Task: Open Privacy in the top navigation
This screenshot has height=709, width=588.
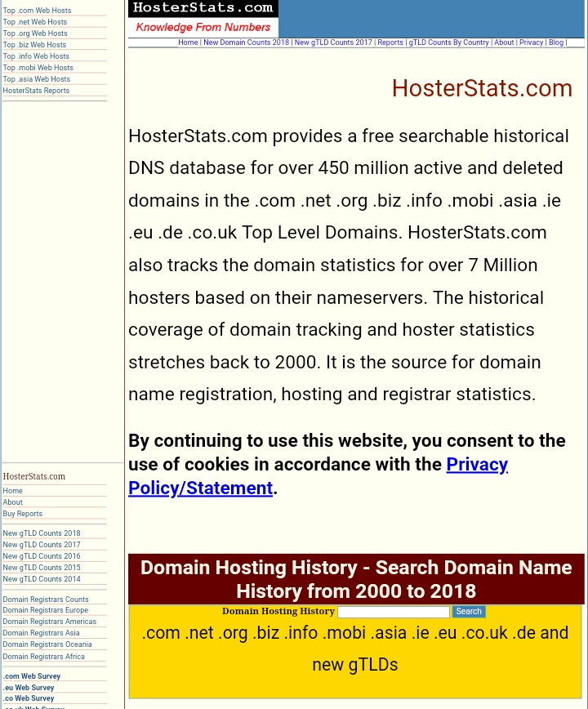Action: [x=531, y=42]
